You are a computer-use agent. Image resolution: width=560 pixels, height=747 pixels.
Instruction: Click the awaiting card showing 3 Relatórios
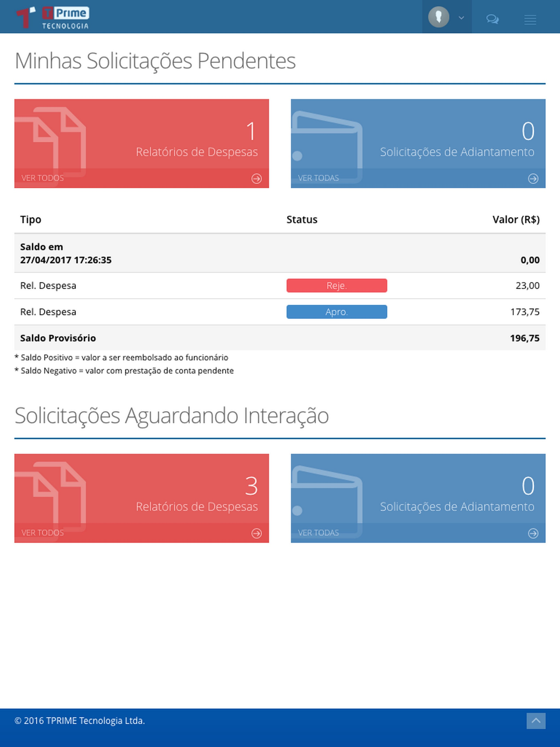click(142, 498)
